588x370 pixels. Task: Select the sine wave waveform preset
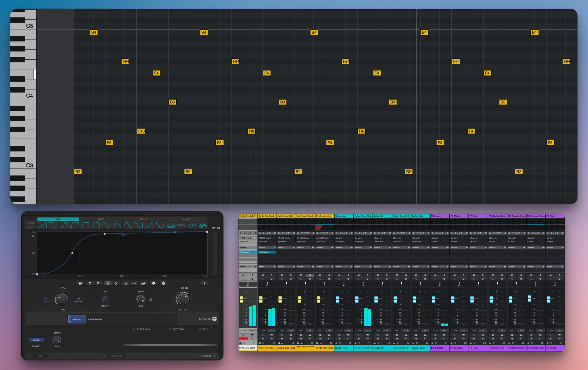[106, 225]
